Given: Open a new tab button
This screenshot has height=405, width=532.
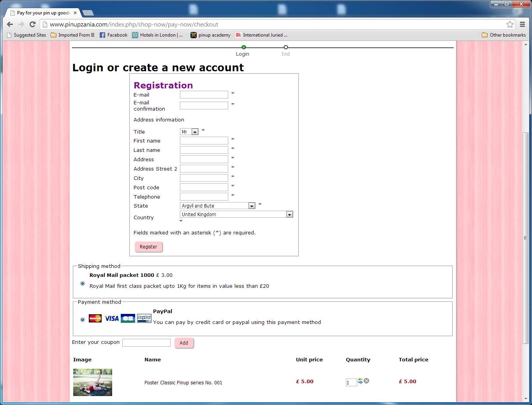Looking at the screenshot, I should [x=88, y=13].
